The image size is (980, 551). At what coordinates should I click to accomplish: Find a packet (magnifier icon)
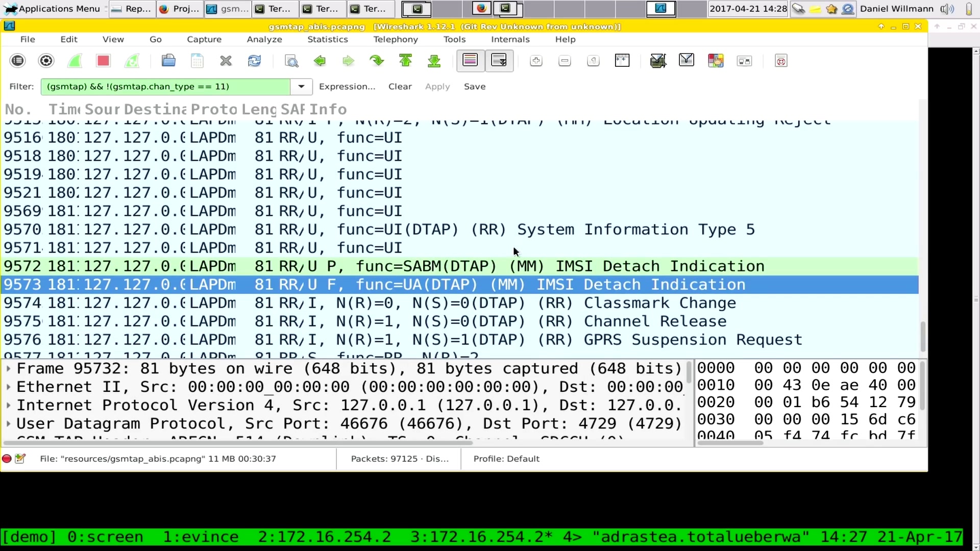[291, 61]
